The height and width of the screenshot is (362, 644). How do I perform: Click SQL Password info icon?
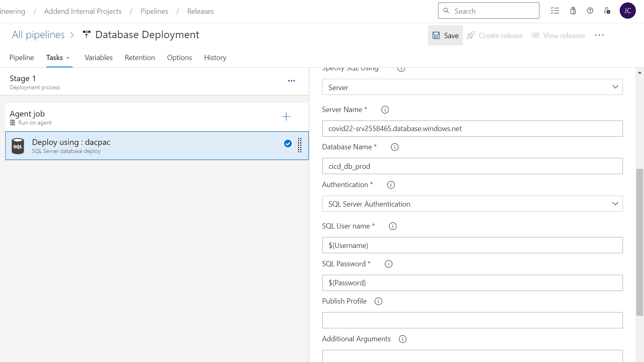coord(388,264)
